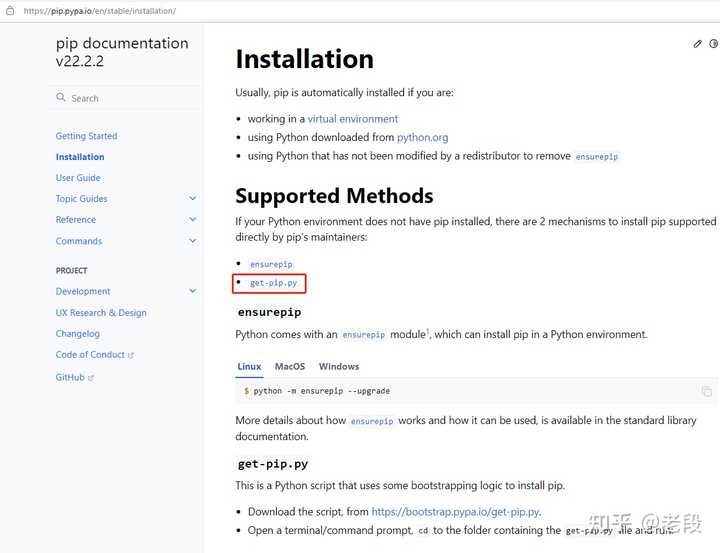Switch to the MacOS tab

[x=290, y=367]
